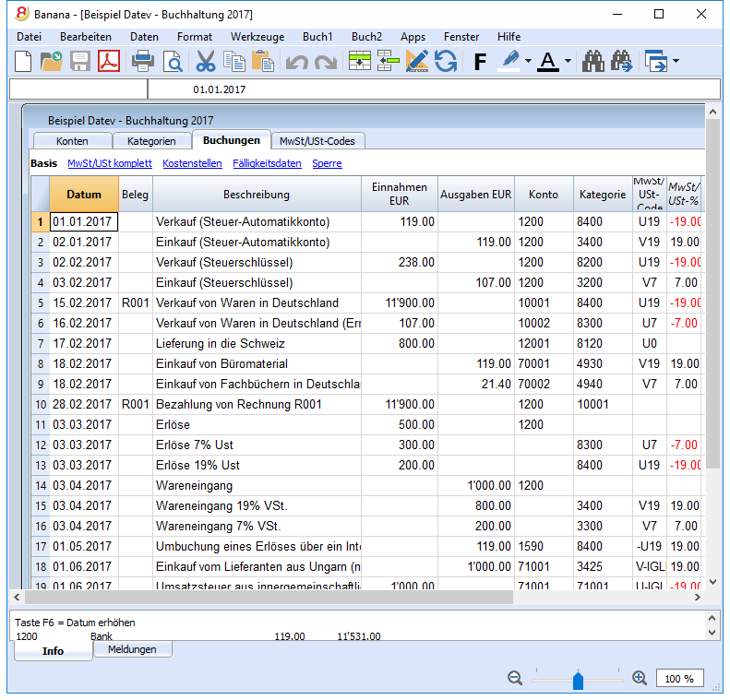
Task: Click the zoom slider handle
Action: (578, 680)
